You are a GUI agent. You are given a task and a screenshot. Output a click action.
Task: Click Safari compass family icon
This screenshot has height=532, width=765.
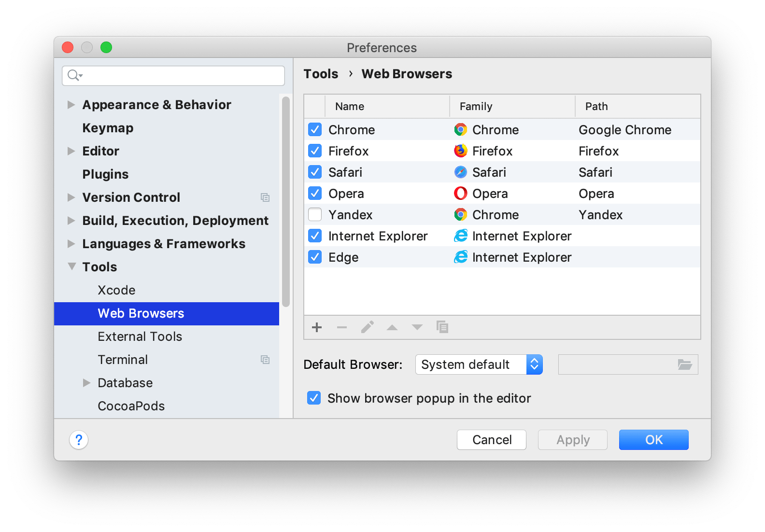461,172
